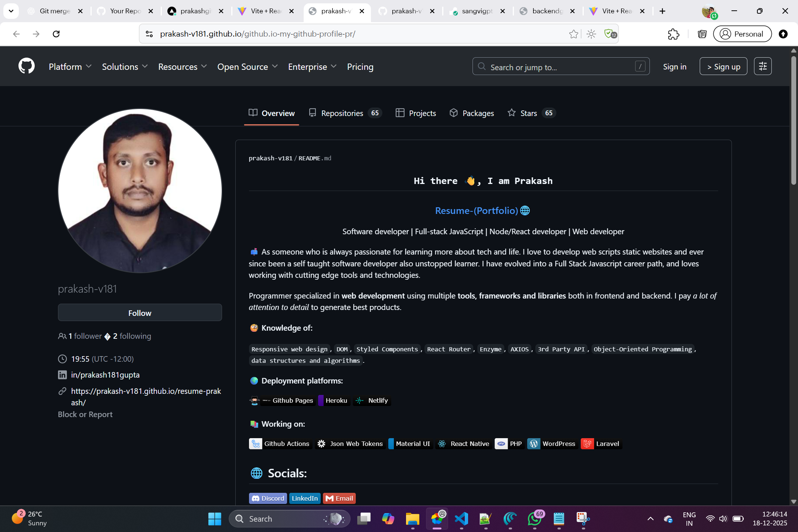Click the Follow button

[x=140, y=313]
